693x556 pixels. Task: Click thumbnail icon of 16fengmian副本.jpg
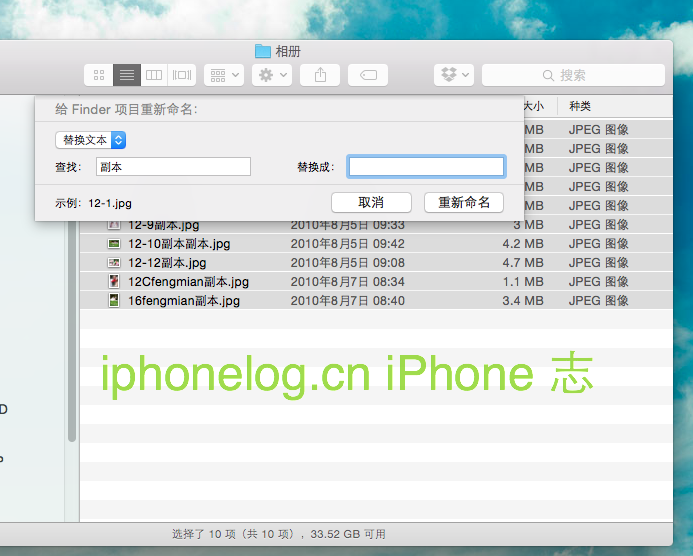(x=114, y=301)
